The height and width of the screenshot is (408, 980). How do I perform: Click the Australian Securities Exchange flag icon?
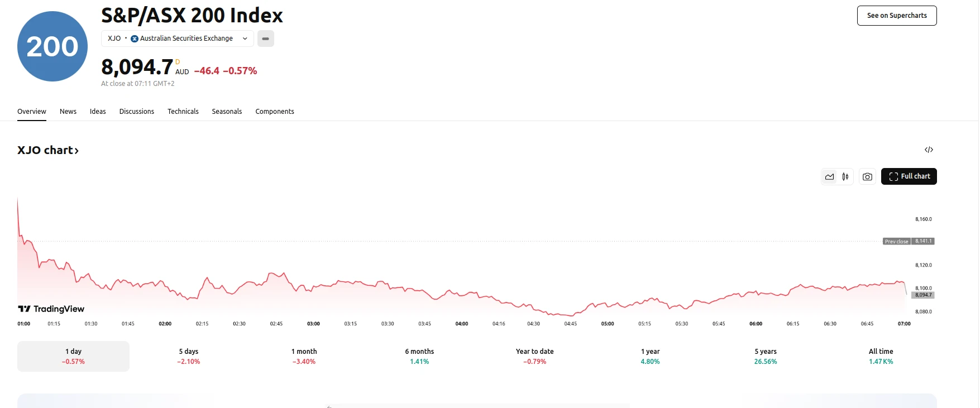(x=135, y=39)
